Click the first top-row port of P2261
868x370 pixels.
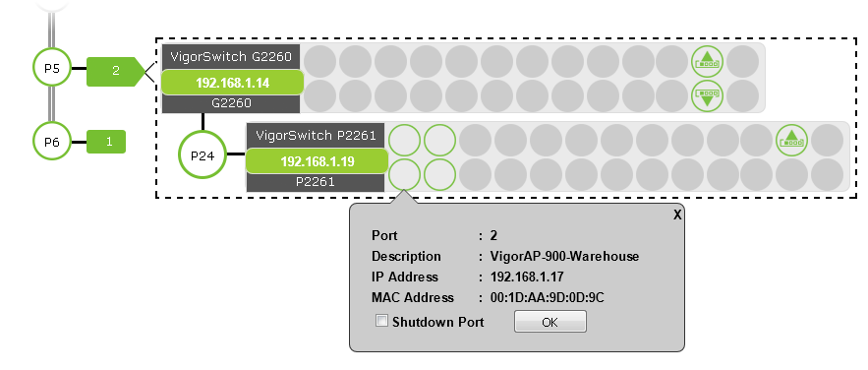click(x=404, y=140)
